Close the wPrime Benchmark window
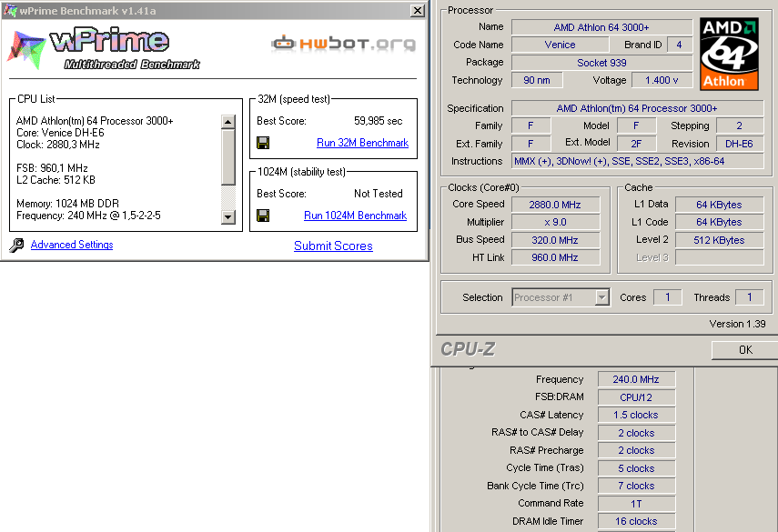The height and width of the screenshot is (532, 778). pos(418,10)
